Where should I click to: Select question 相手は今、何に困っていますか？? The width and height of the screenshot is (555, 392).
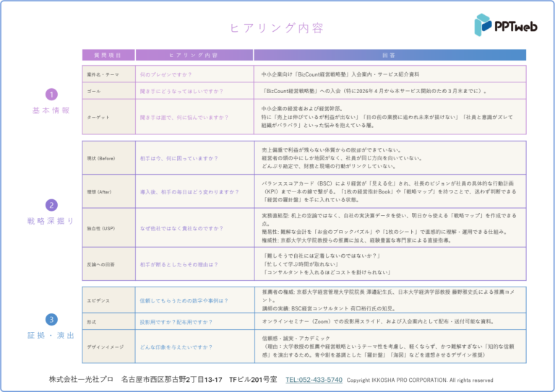click(179, 158)
